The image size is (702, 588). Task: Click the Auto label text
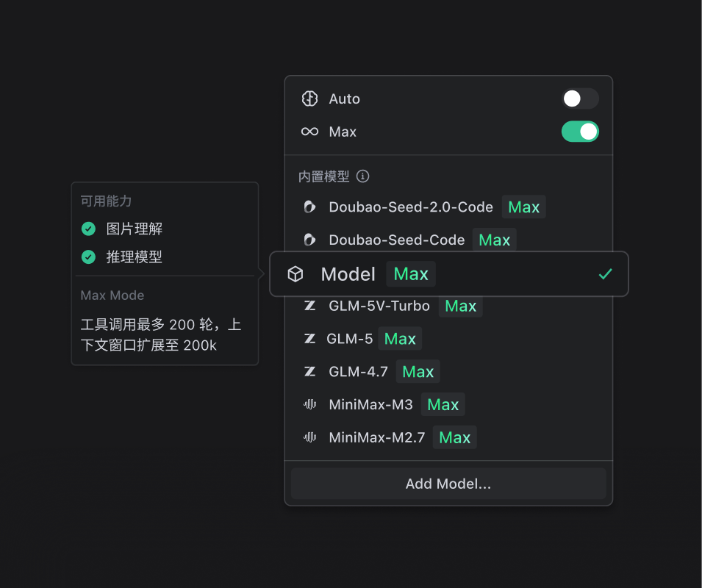pyautogui.click(x=344, y=98)
